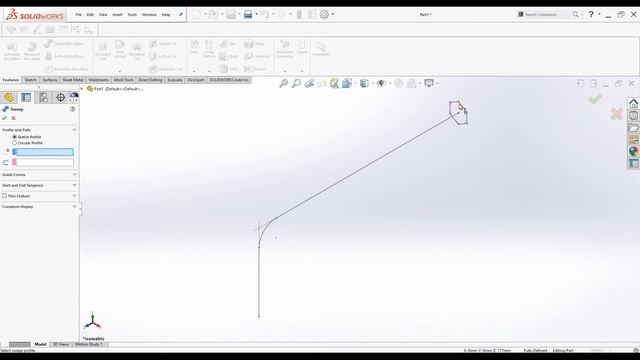This screenshot has height=360, width=640.
Task: Open the Appearances color ball tab
Action: [633, 151]
